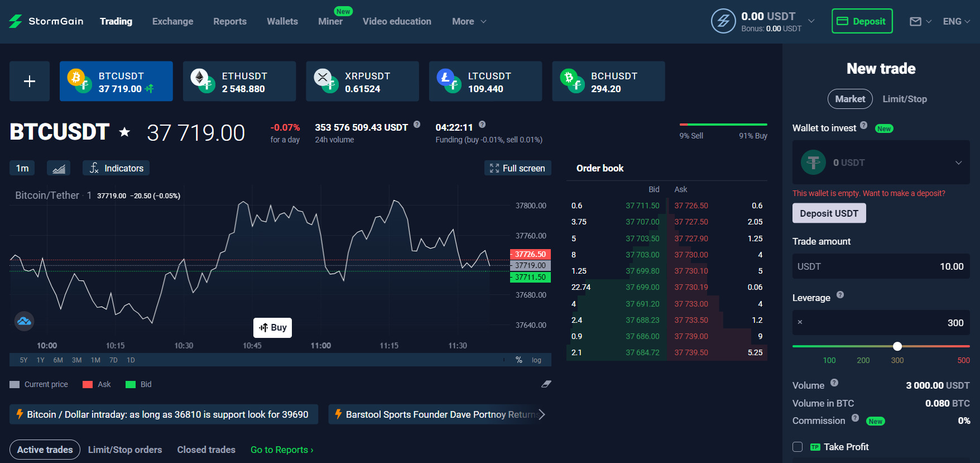
Task: Enable the Take Profit checkbox
Action: (798, 447)
